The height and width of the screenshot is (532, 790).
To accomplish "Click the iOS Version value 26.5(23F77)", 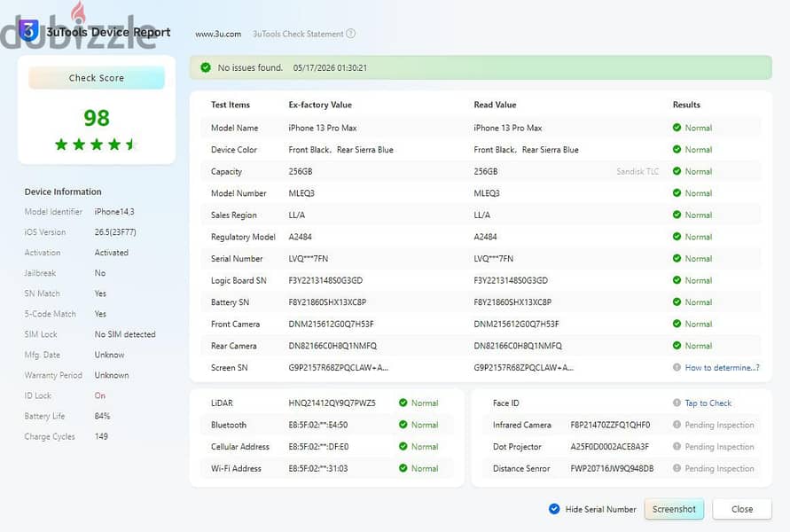I will (x=115, y=231).
